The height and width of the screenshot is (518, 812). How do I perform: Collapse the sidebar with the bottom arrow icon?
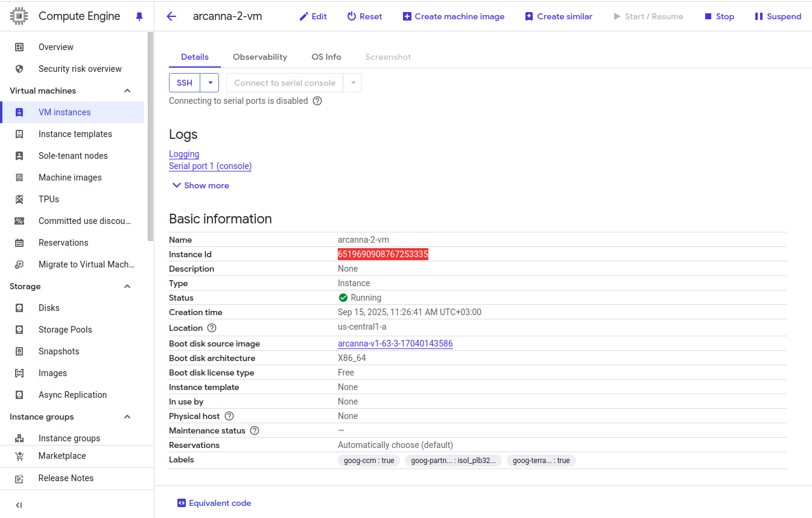point(19,505)
